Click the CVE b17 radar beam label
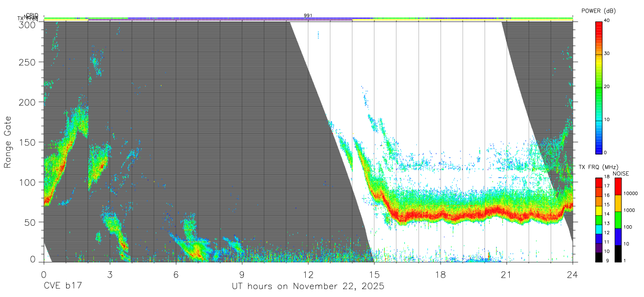644x297 pixels. [62, 287]
